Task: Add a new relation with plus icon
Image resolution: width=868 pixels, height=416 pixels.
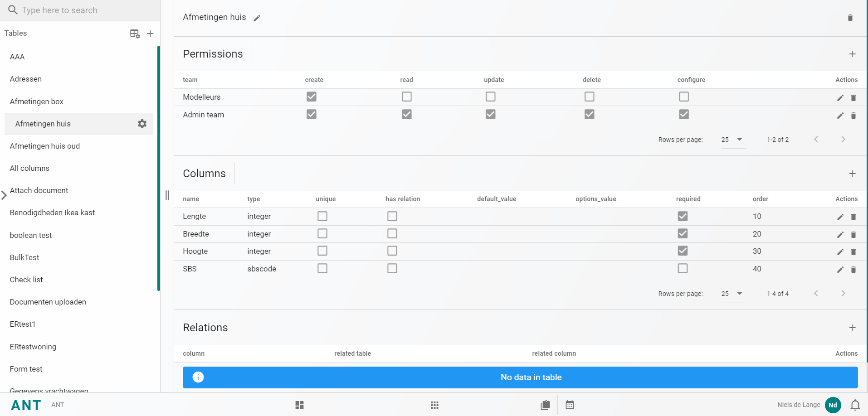Action: (852, 328)
